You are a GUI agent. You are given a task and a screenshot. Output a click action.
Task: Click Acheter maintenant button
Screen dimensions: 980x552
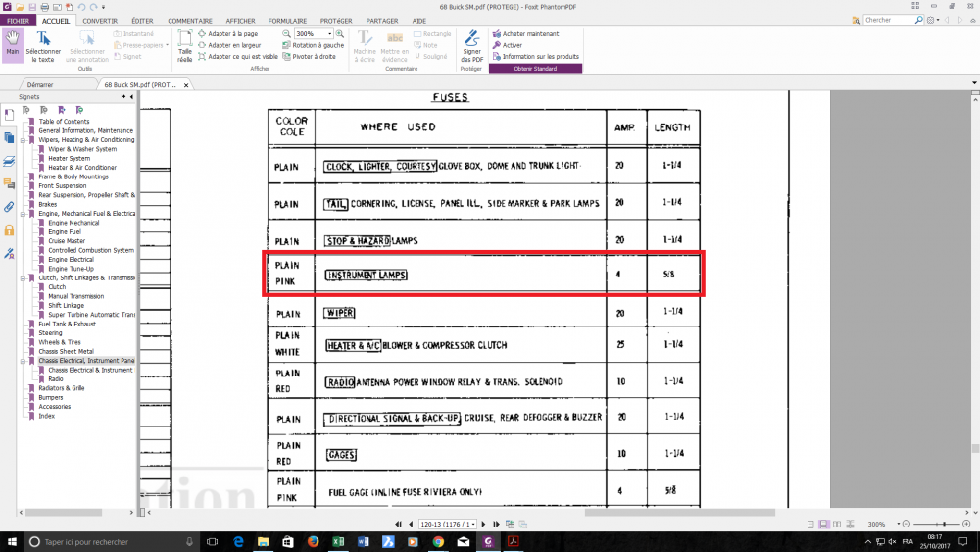(529, 33)
